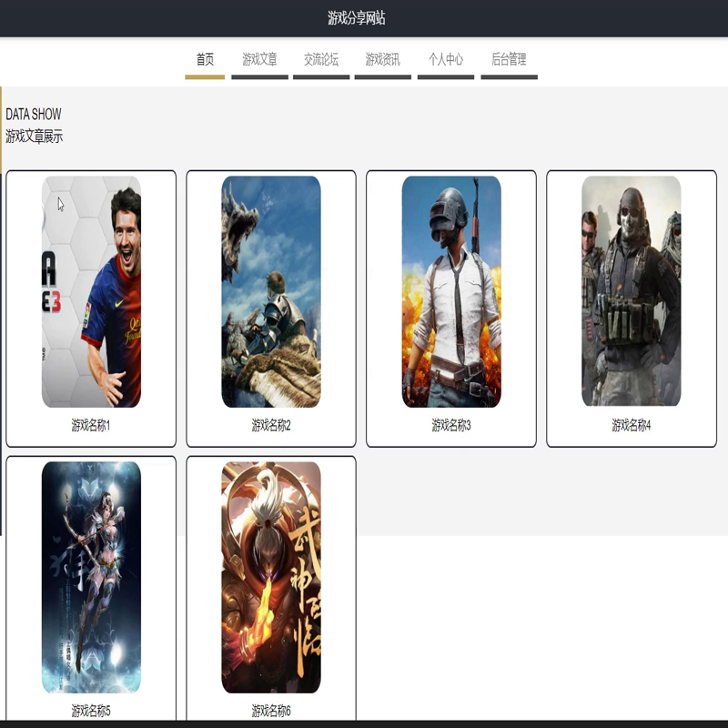Navigate to 后台管理 tab
This screenshot has height=728, width=728.
click(509, 59)
